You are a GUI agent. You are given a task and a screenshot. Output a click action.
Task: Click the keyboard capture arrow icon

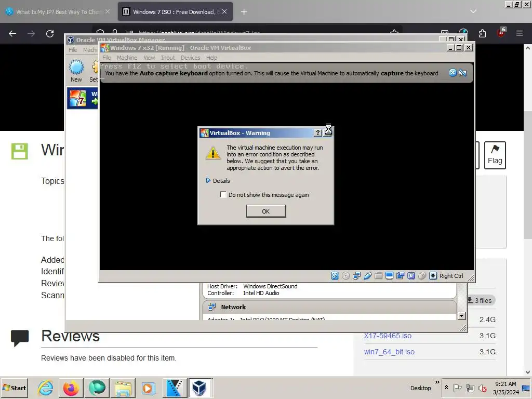coord(433,276)
